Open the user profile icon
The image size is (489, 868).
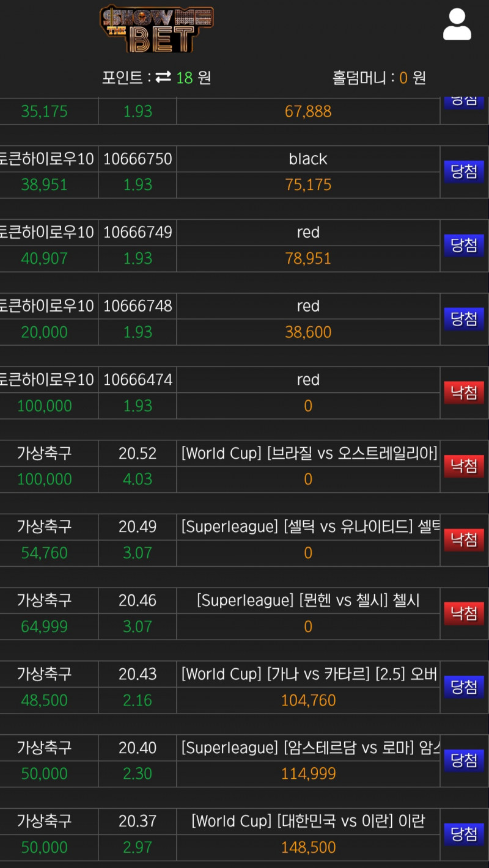coord(457,25)
